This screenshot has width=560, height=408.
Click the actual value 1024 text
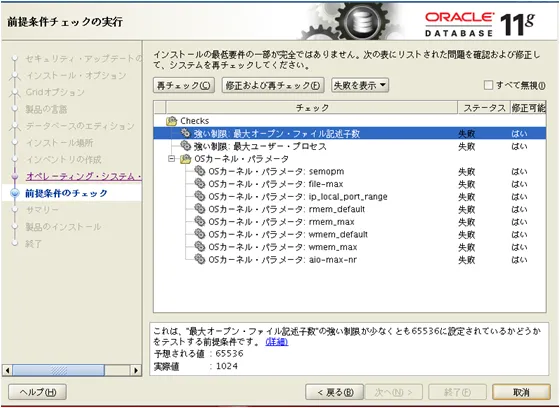pyautogui.click(x=227, y=366)
